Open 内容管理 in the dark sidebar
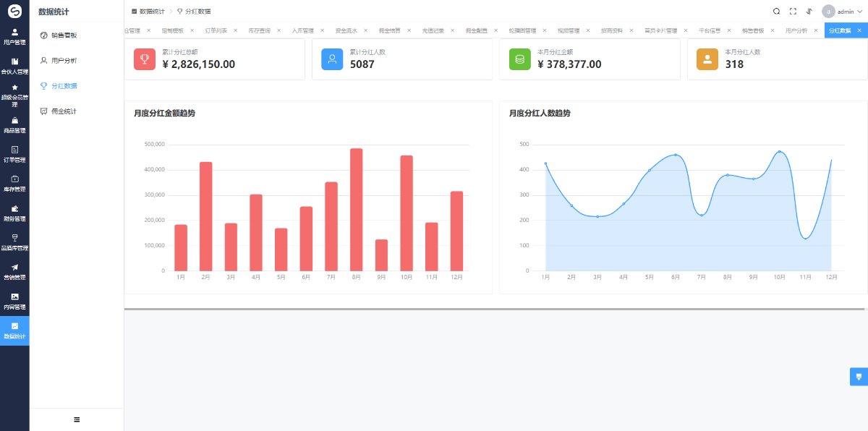 (14, 302)
